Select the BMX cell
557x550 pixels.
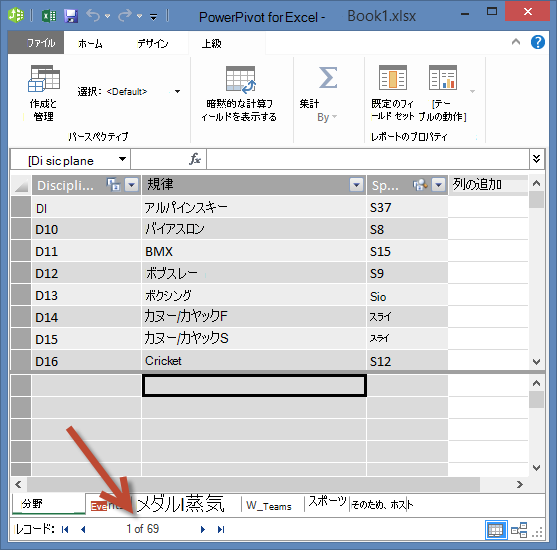click(254, 251)
